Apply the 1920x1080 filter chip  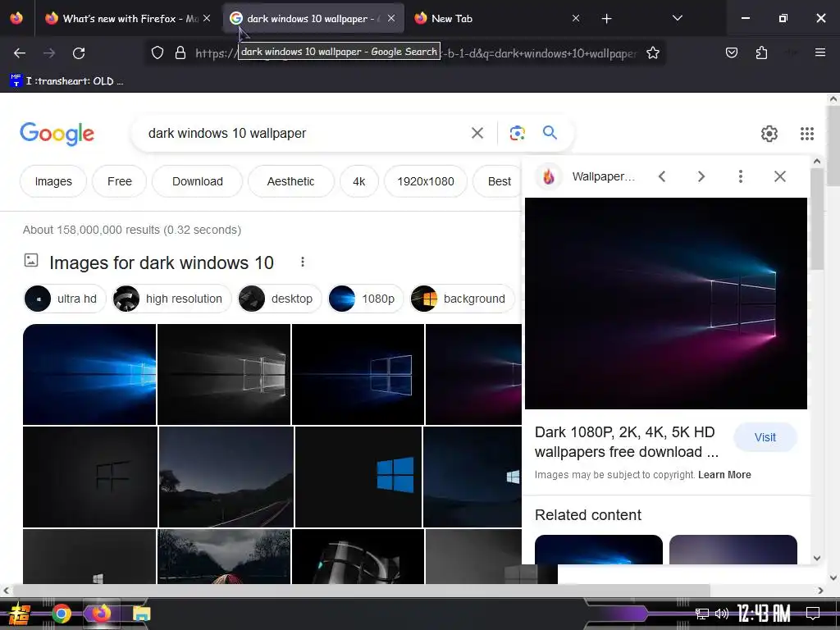[x=426, y=181]
